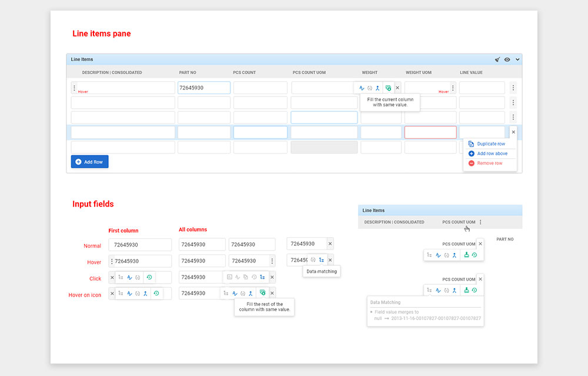Click the broom clear icon in Line Items header
Image resolution: width=588 pixels, height=376 pixels.
[497, 59]
